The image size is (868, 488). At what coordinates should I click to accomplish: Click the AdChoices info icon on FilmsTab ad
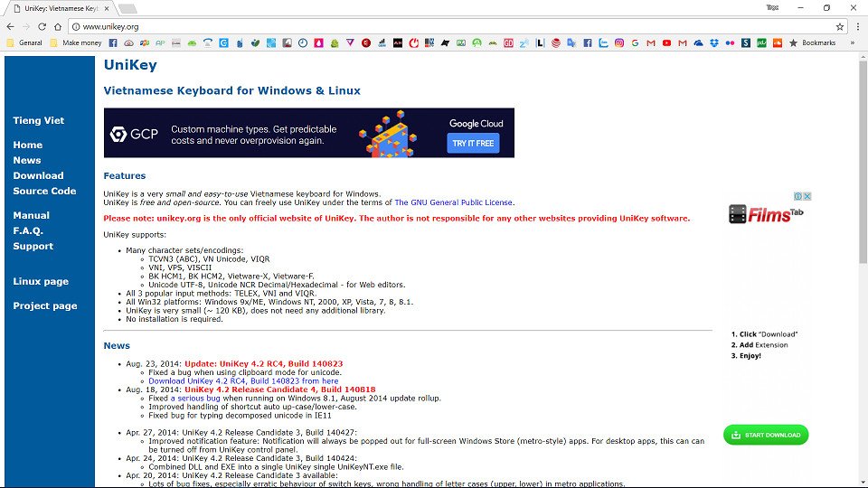[x=798, y=196]
